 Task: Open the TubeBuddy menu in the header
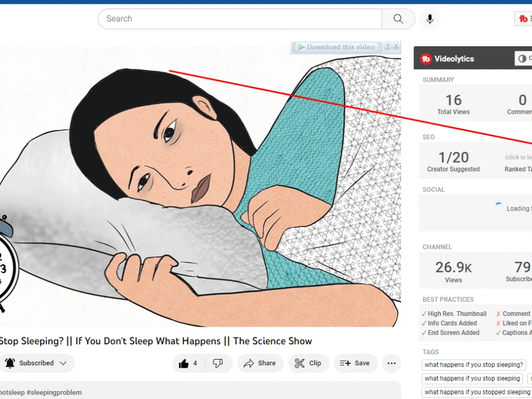523,19
